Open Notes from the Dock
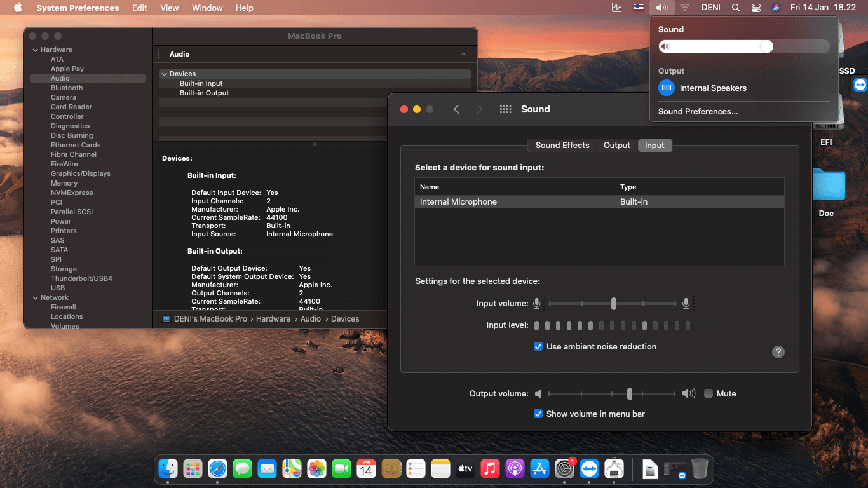This screenshot has width=868, height=488. click(x=440, y=469)
